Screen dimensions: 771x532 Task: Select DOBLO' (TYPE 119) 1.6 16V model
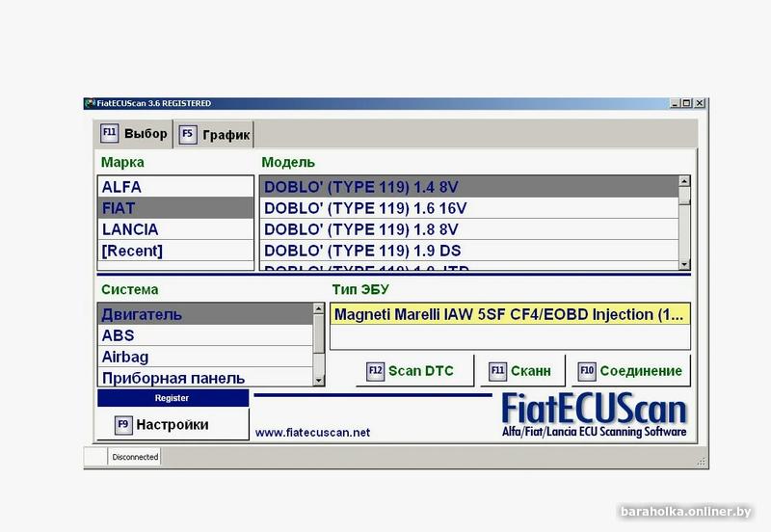coord(469,208)
